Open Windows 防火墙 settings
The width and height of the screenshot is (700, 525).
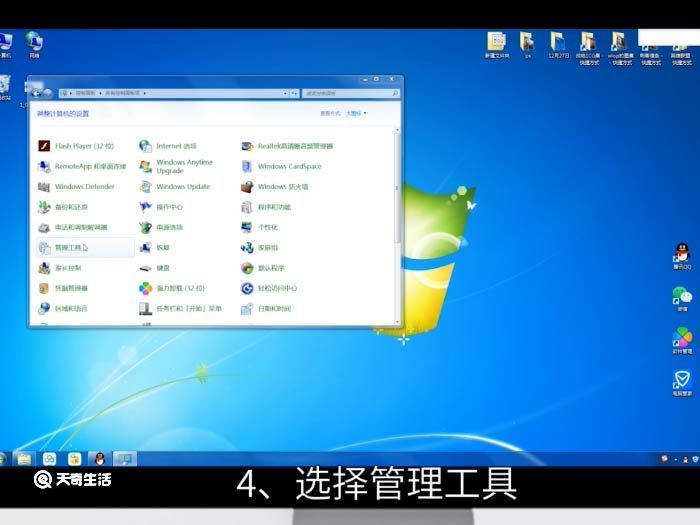(x=275, y=187)
